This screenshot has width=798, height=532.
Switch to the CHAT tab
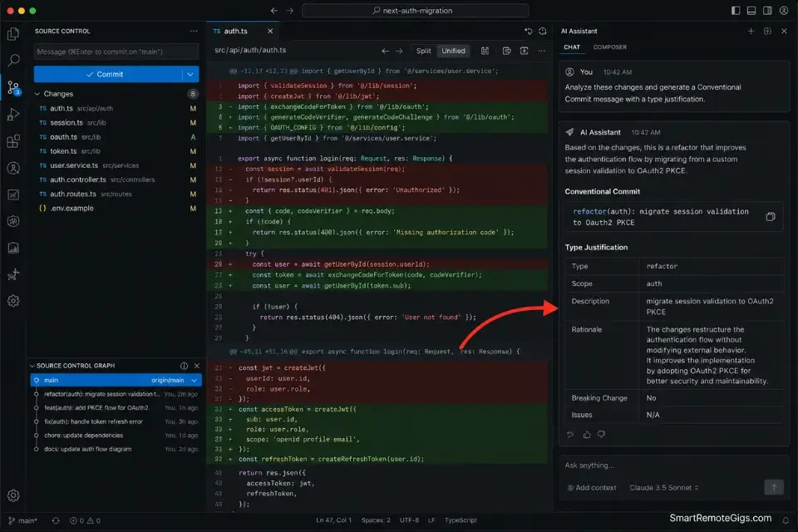(x=572, y=47)
